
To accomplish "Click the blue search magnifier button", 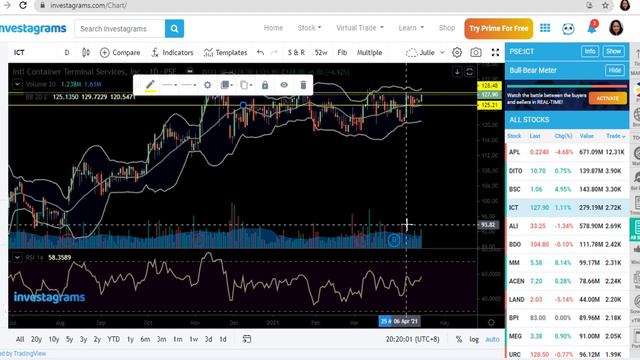I will 174,29.
